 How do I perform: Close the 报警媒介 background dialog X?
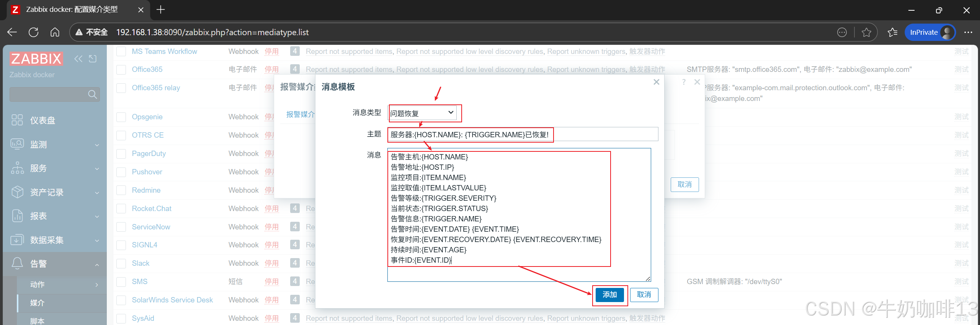(x=697, y=82)
